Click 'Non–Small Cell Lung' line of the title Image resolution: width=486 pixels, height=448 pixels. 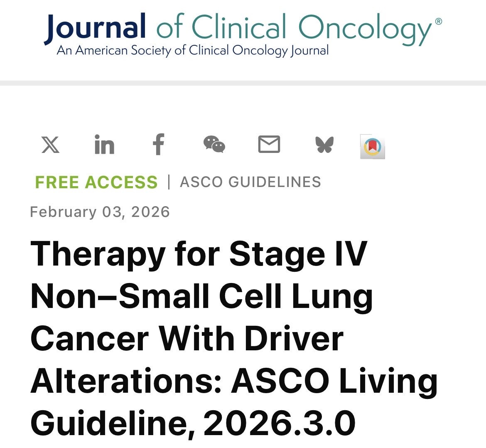pyautogui.click(x=201, y=297)
